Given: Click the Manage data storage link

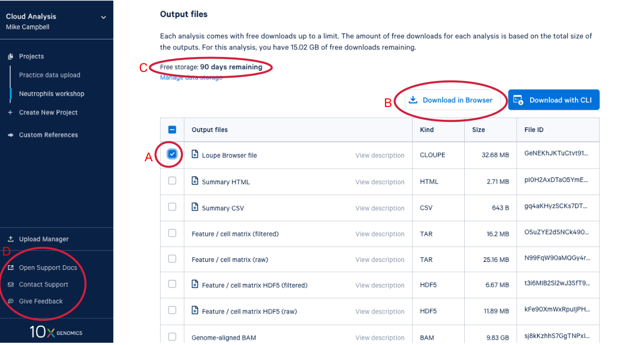Looking at the screenshot, I should [x=191, y=78].
